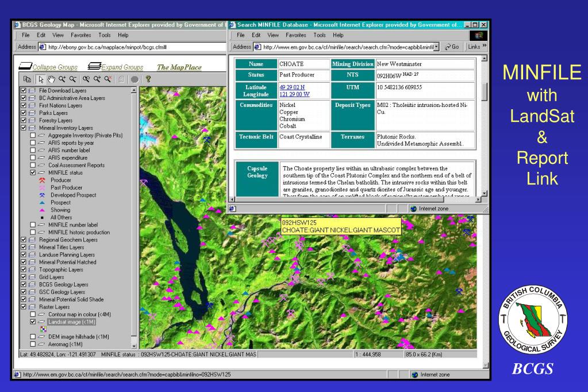
Task: Click the Go button in MINFILE window
Action: point(452,47)
